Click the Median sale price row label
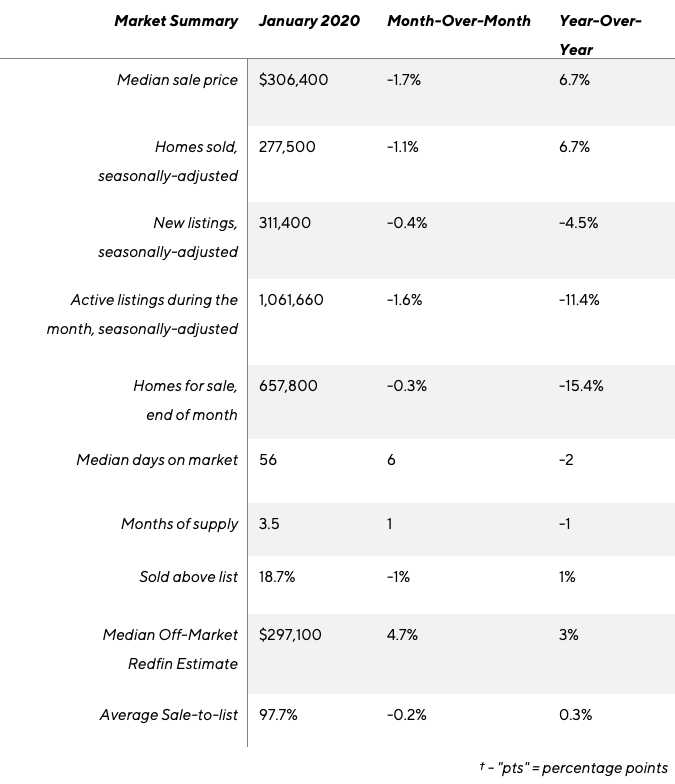 [177, 80]
